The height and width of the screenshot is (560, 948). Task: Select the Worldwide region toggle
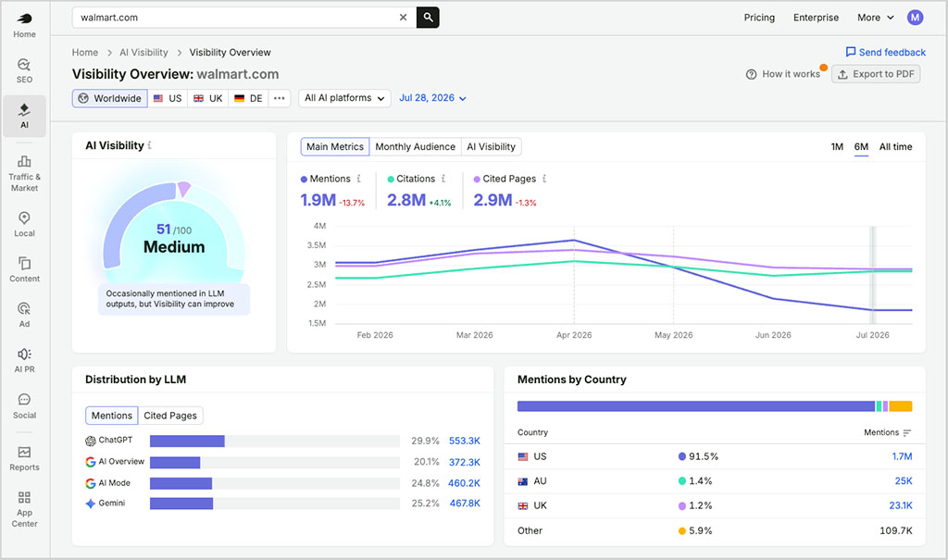coord(110,98)
